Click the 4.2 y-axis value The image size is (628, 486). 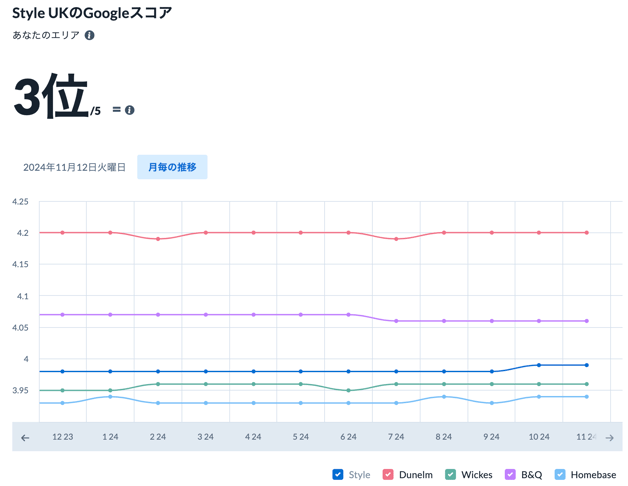click(x=22, y=233)
